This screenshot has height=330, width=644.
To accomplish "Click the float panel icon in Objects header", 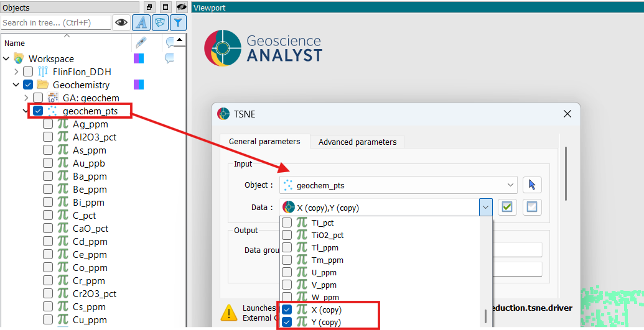I will pos(149,7).
